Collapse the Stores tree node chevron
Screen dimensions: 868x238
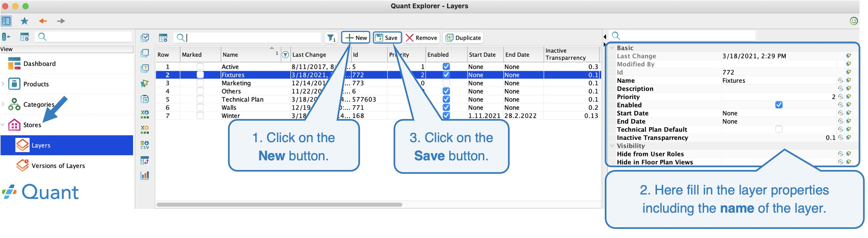click(x=3, y=125)
